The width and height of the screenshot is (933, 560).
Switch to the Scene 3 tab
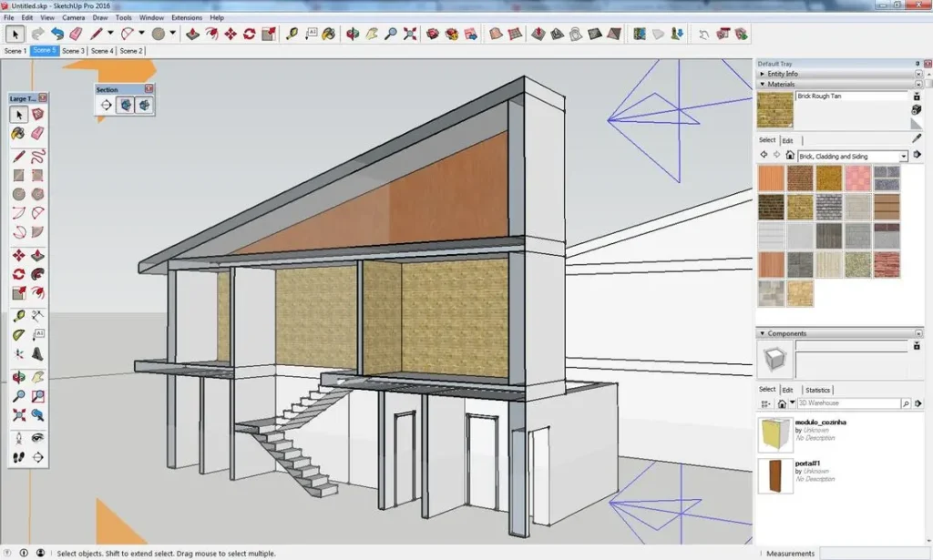[x=73, y=51]
